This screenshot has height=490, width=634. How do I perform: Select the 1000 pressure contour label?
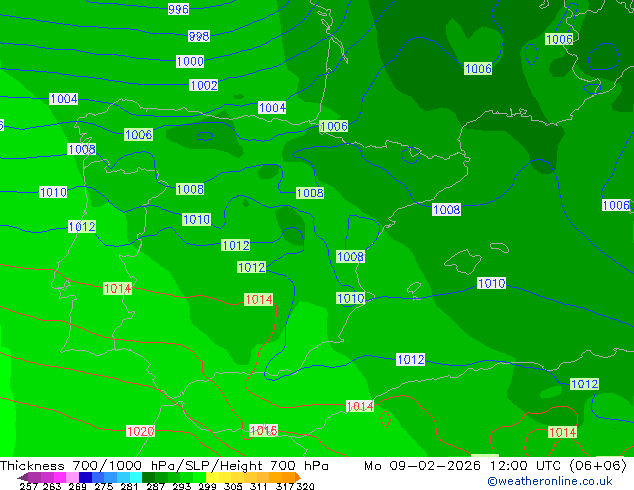click(190, 61)
